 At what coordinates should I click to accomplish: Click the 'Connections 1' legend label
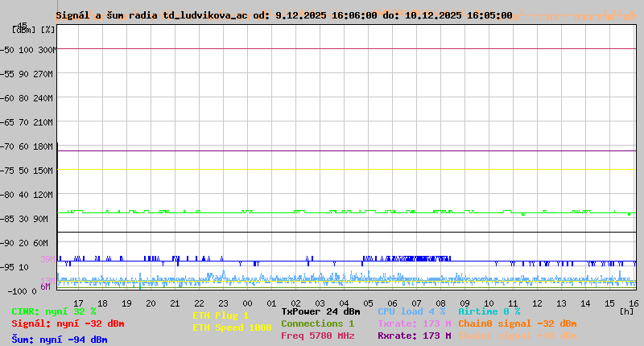317,323
